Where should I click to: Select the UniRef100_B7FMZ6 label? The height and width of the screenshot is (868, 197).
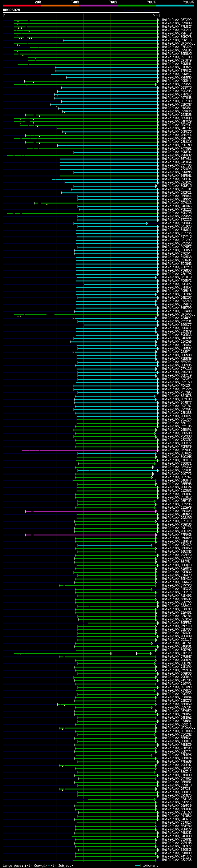[177, 67]
